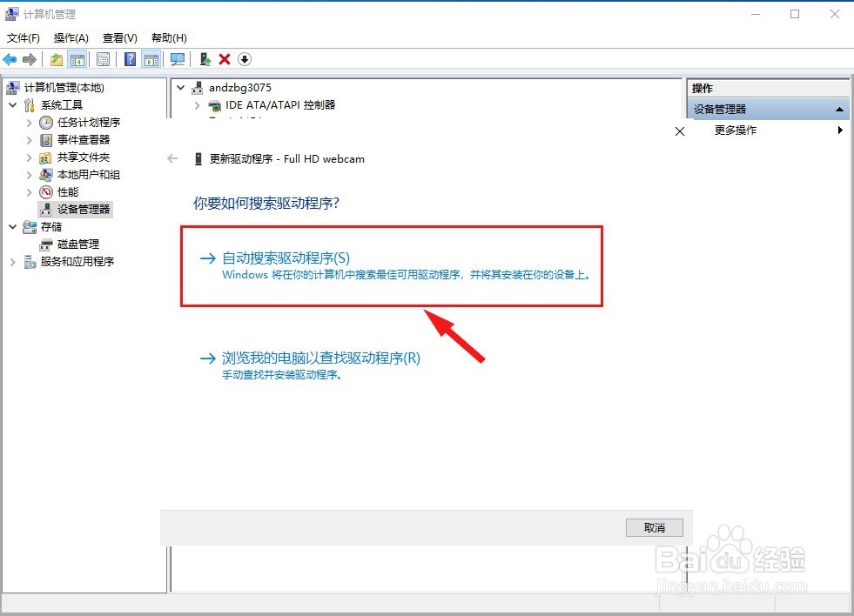Select 本地用户和组 label

pyautogui.click(x=88, y=175)
